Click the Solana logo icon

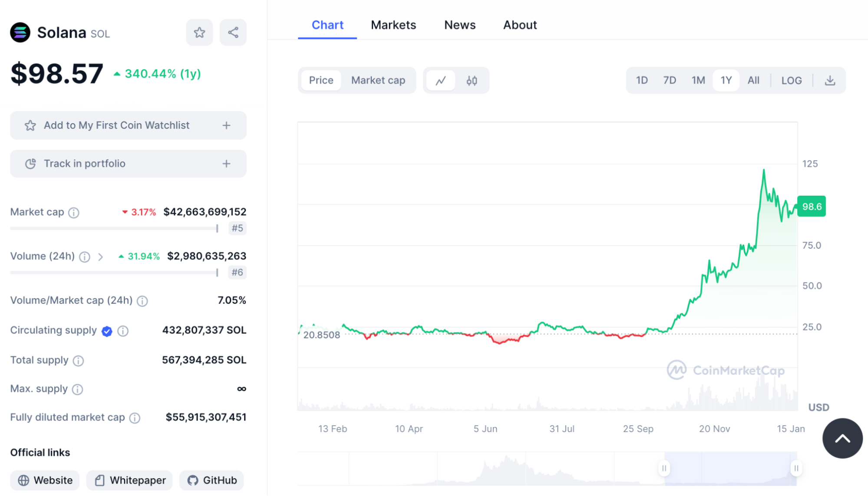20,33
